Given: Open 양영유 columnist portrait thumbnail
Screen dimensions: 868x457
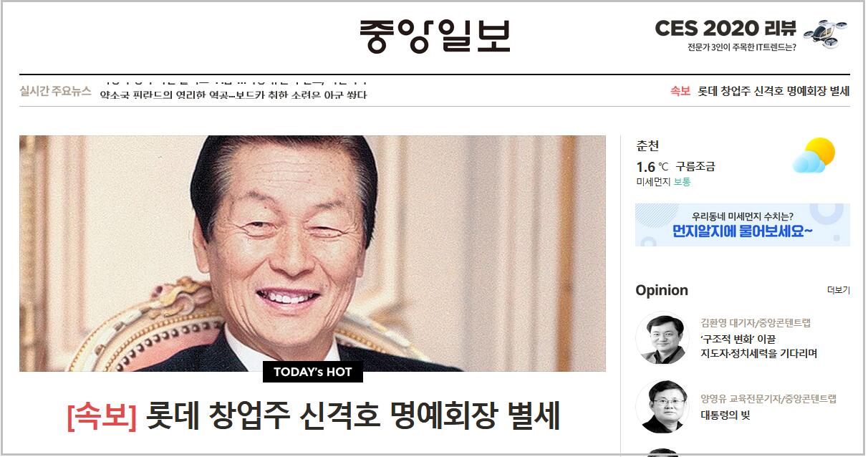Looking at the screenshot, I should tap(661, 406).
